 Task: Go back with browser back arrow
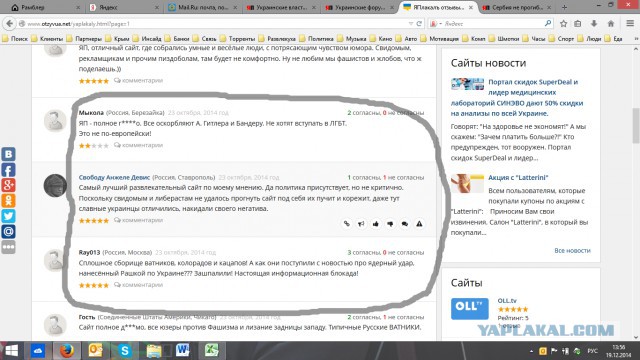[x=9, y=24]
